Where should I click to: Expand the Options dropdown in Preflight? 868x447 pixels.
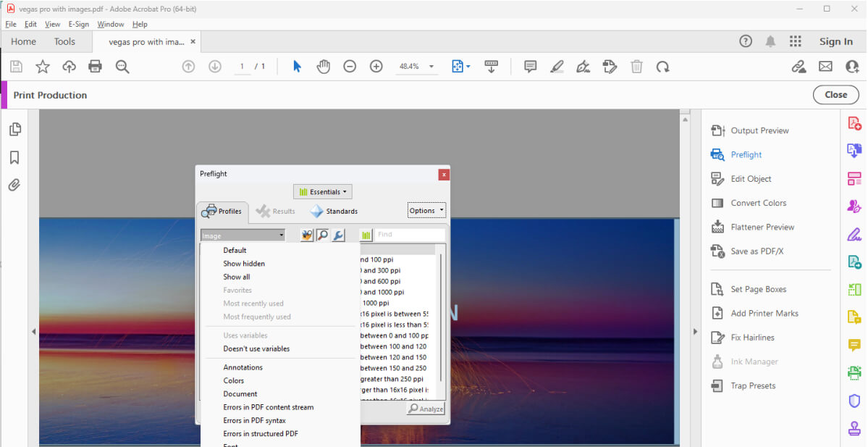tap(426, 211)
